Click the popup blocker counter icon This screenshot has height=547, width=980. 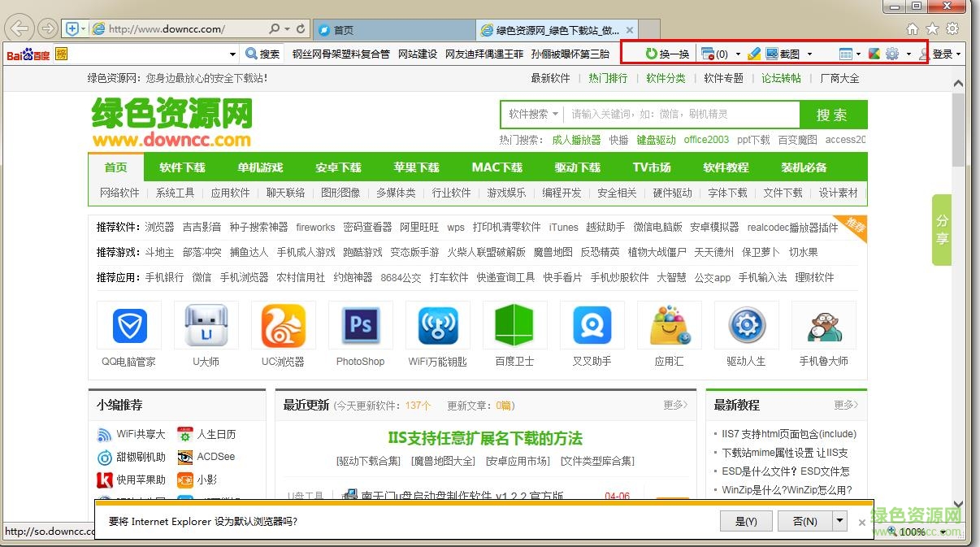click(709, 53)
